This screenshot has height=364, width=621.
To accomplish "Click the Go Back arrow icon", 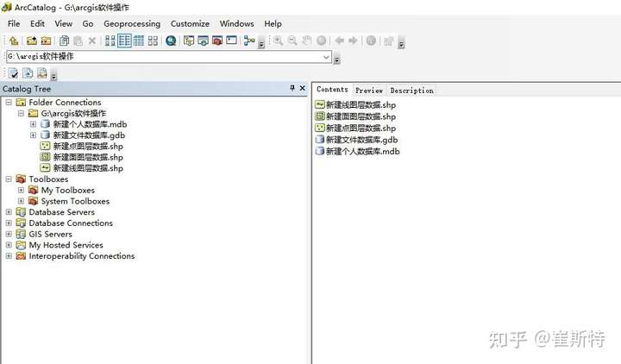I will pos(340,41).
